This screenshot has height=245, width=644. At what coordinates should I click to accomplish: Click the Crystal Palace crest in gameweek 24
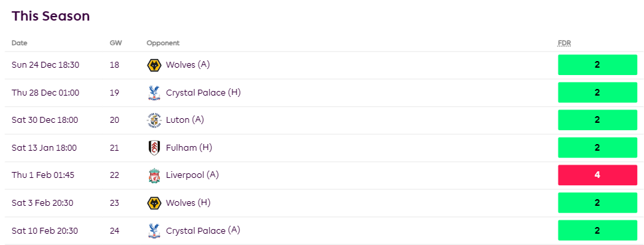(154, 230)
